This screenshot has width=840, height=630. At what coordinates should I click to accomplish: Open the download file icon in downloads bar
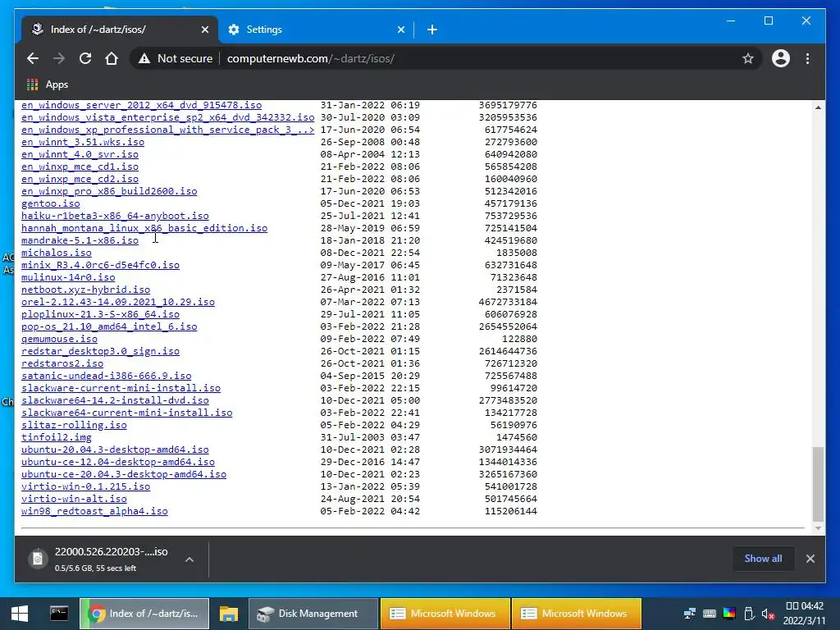tap(38, 559)
